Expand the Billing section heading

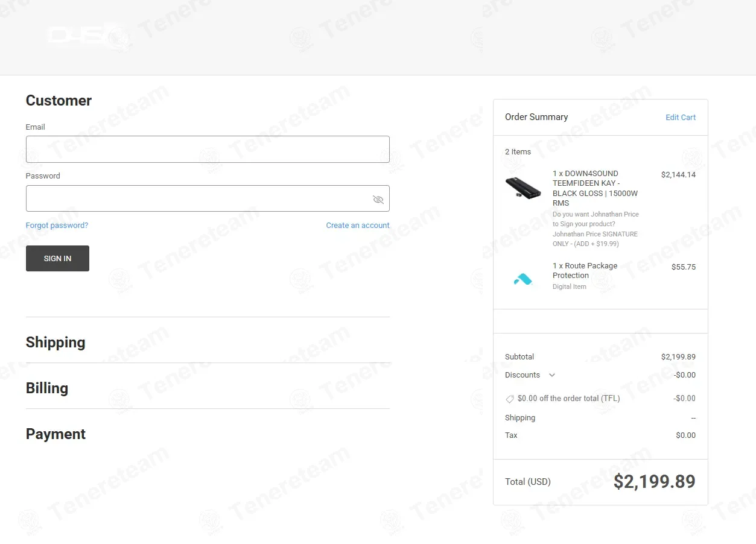pyautogui.click(x=47, y=388)
